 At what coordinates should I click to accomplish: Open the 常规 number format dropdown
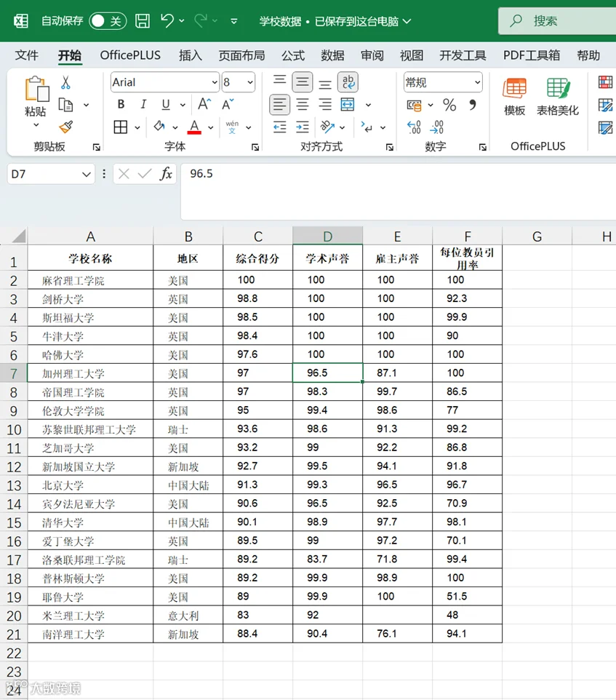(477, 82)
